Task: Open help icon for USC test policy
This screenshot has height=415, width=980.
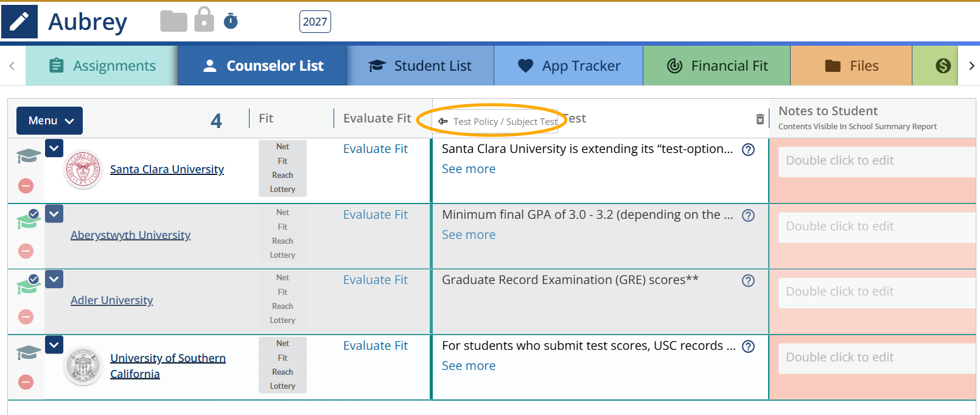Action: tap(749, 347)
